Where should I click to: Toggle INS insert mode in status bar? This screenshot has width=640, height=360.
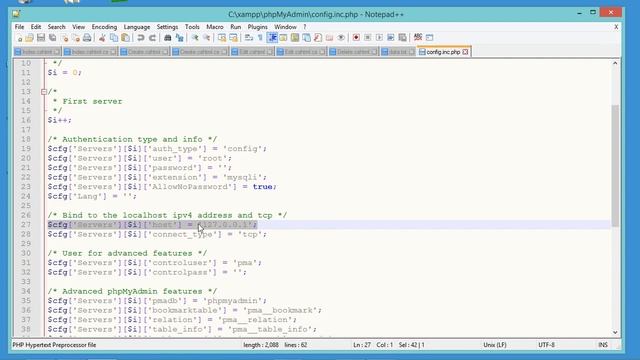[x=603, y=345]
